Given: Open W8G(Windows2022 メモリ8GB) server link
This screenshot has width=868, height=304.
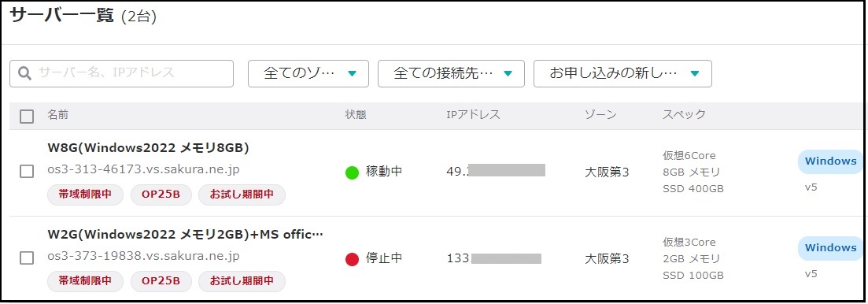Looking at the screenshot, I should point(149,148).
